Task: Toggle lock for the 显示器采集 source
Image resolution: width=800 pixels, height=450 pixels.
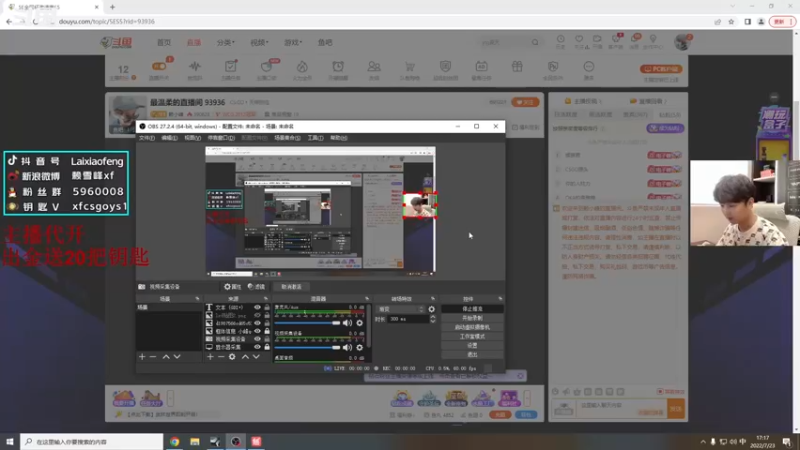Action: coord(267,347)
